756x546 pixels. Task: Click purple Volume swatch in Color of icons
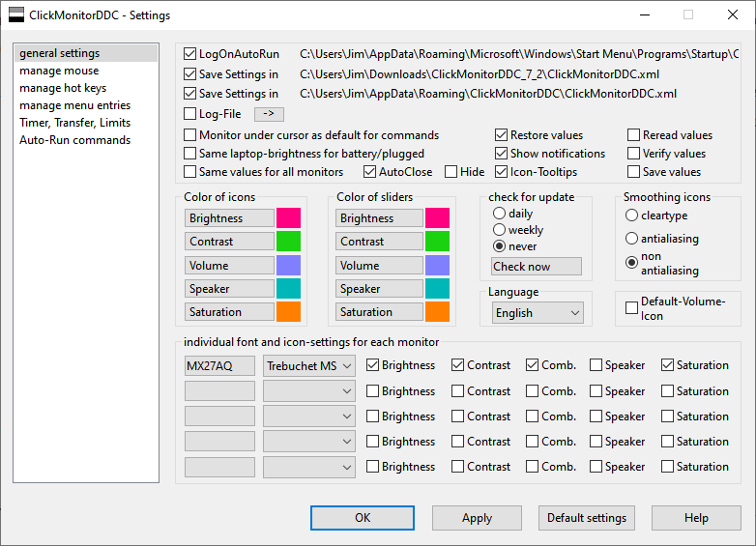tap(288, 265)
